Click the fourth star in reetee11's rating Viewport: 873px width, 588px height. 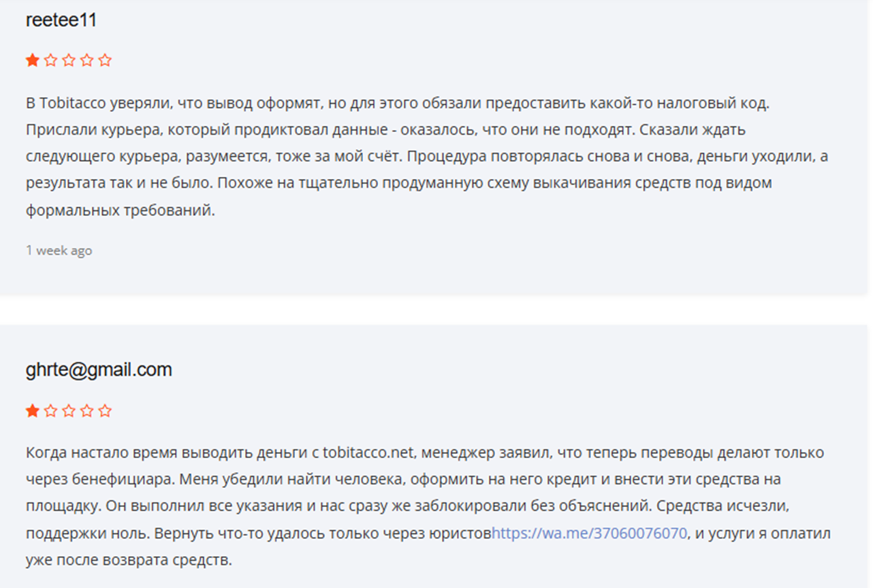(x=86, y=61)
